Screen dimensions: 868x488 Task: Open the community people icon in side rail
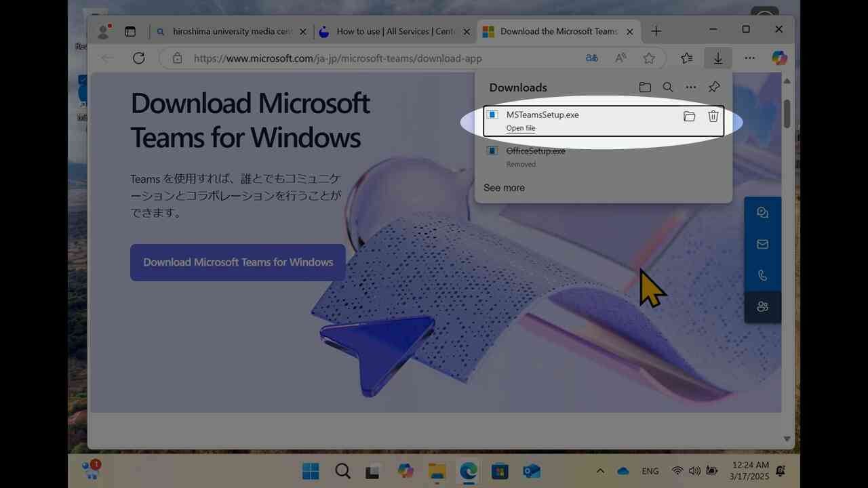[x=763, y=306]
